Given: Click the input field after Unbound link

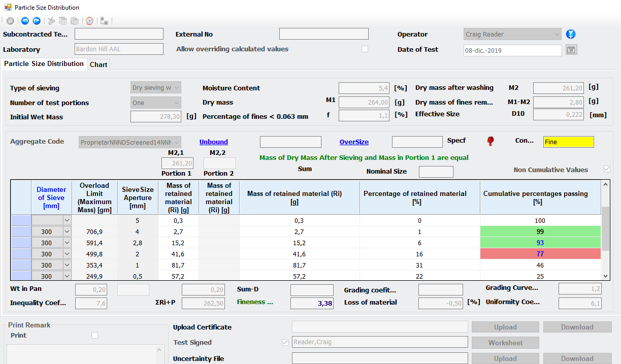Looking at the screenshot, I should [x=290, y=142].
